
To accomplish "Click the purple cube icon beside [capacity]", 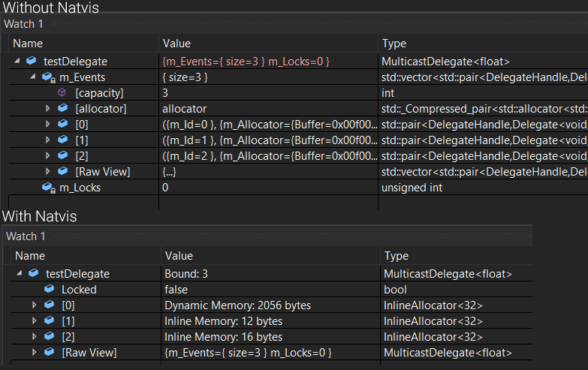I will click(x=62, y=92).
